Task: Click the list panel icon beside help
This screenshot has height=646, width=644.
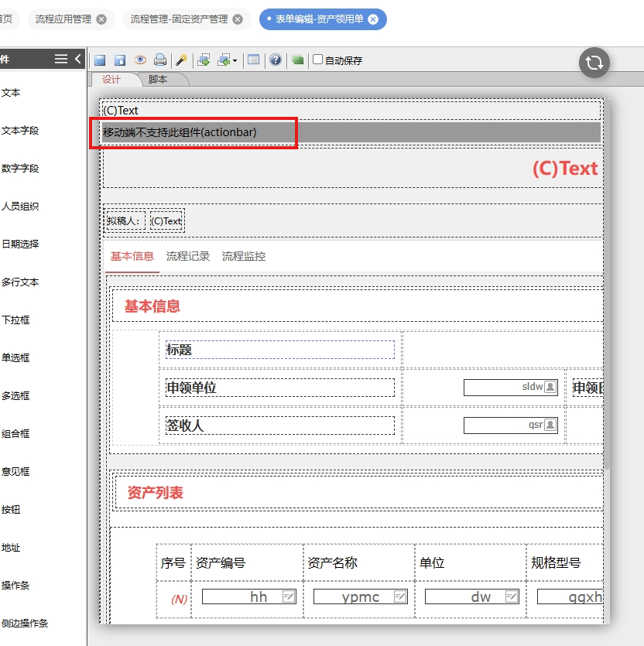Action: tap(254, 60)
